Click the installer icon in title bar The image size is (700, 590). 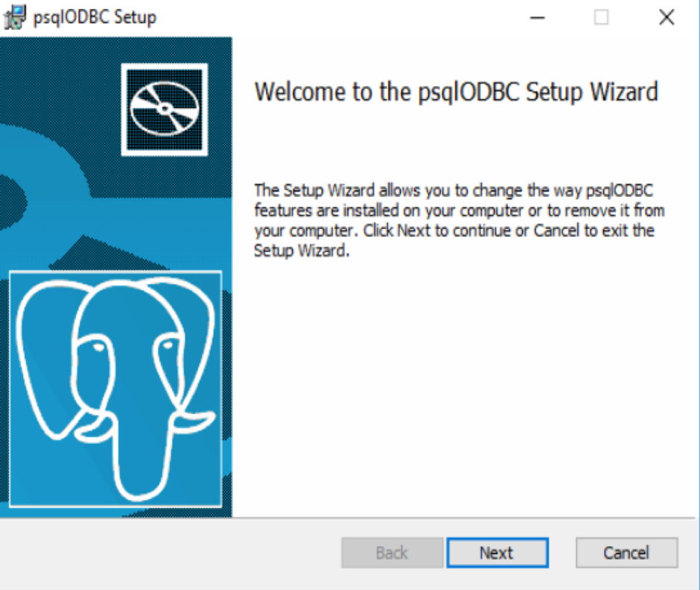15,17
